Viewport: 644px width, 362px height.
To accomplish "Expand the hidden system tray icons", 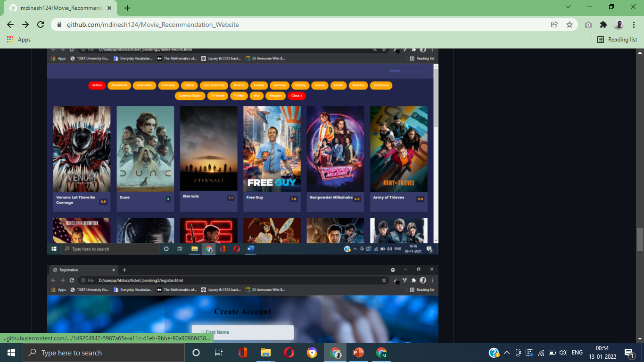I will click(507, 353).
